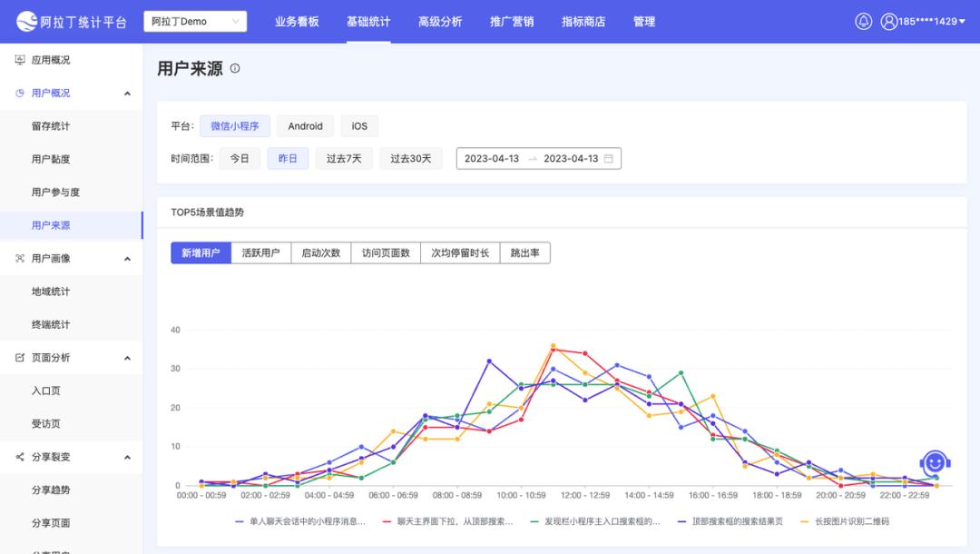Viewport: 980px width, 554px height.
Task: Open the calendar icon in date range picker
Action: point(611,158)
